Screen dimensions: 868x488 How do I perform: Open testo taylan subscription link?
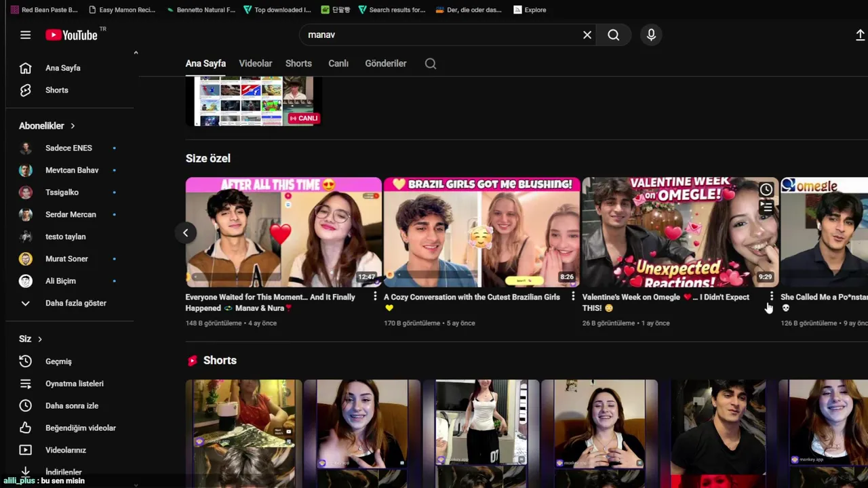65,237
